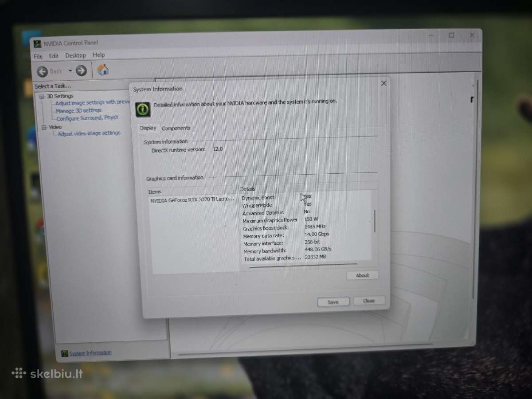Click the Total available graphics memory row
The height and width of the screenshot is (399, 532).
(x=285, y=258)
